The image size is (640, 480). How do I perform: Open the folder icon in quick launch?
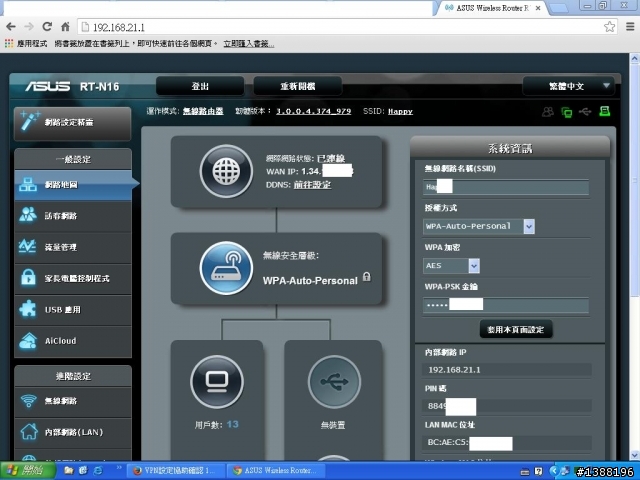[x=69, y=471]
